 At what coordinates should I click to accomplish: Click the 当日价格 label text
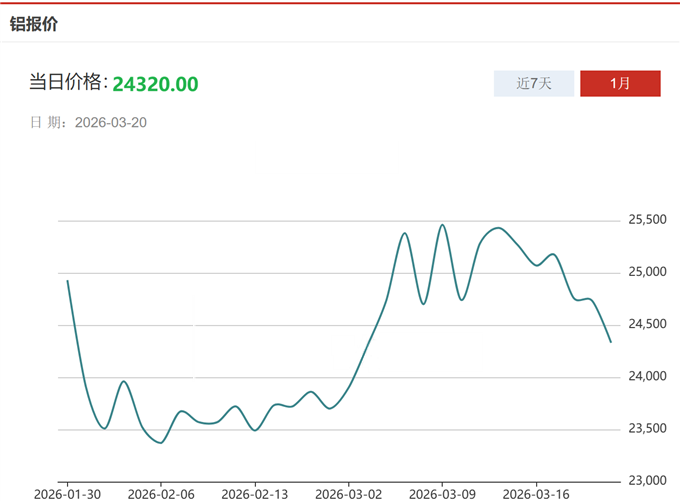tap(68, 83)
